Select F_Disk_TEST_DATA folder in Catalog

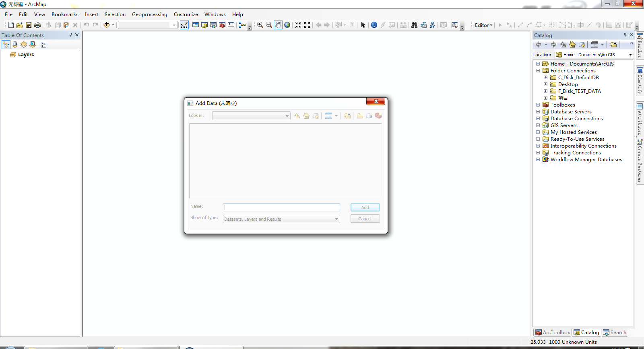click(579, 91)
